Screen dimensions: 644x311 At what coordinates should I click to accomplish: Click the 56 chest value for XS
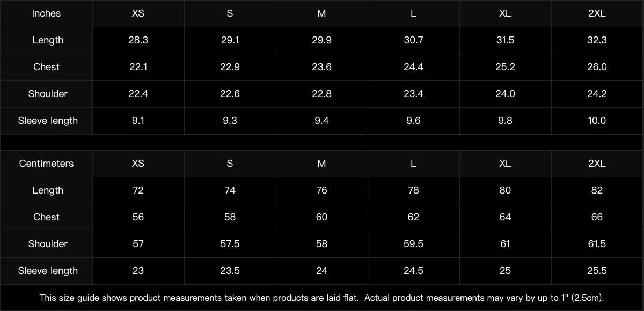tap(138, 217)
